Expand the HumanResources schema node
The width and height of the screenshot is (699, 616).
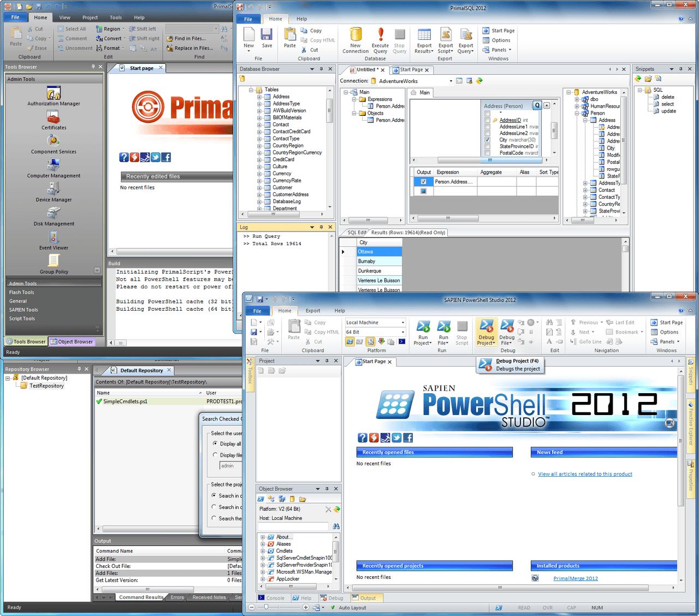(x=577, y=106)
